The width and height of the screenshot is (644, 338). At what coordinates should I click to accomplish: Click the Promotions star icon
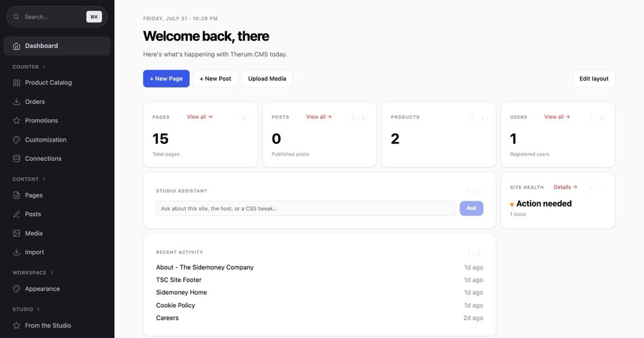tap(17, 121)
